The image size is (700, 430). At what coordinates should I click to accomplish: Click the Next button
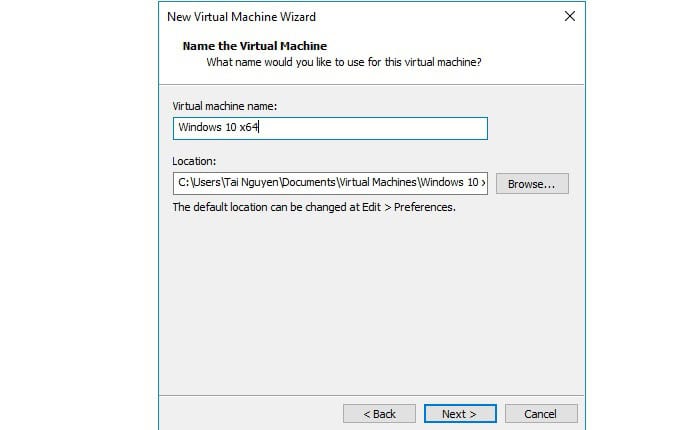tap(457, 413)
